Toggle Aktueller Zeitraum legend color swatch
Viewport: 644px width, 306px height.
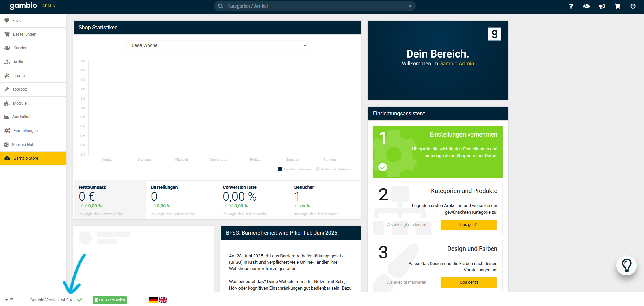point(280,169)
